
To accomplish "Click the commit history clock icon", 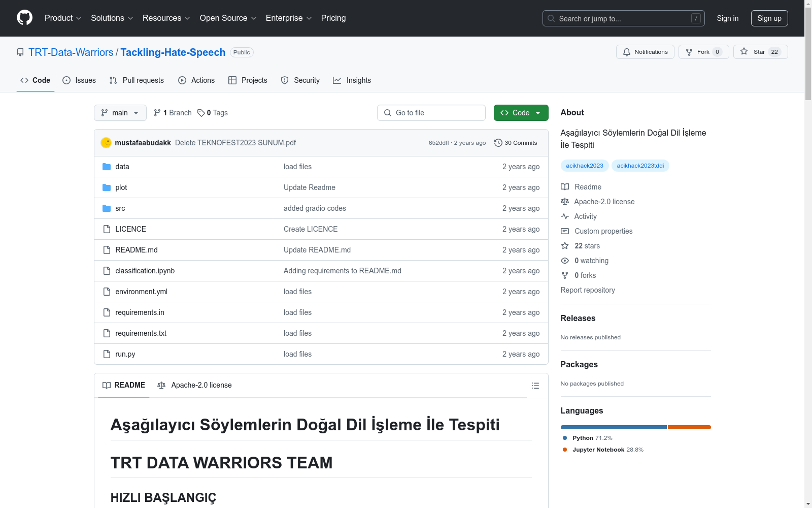I will point(498,143).
